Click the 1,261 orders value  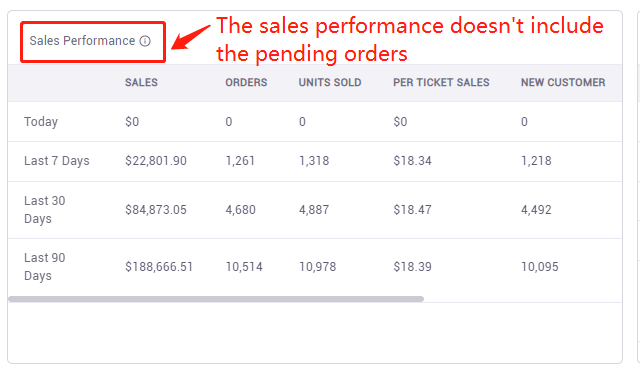coord(240,161)
